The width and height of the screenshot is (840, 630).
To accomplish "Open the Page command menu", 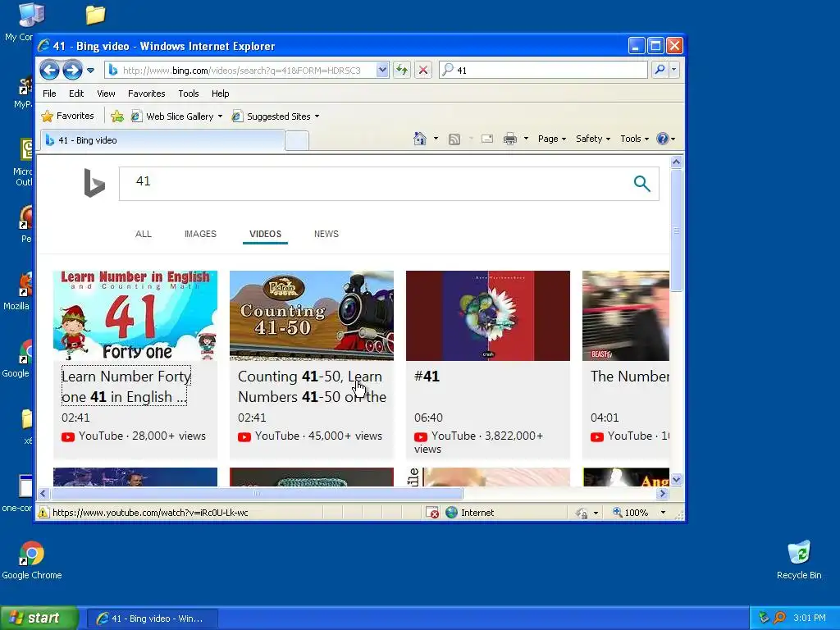I will 552,139.
